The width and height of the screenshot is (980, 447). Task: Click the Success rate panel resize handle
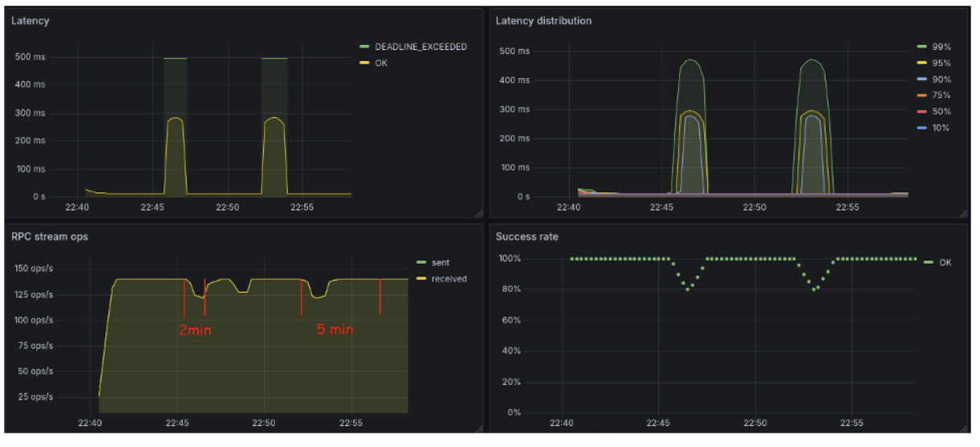pos(963,429)
